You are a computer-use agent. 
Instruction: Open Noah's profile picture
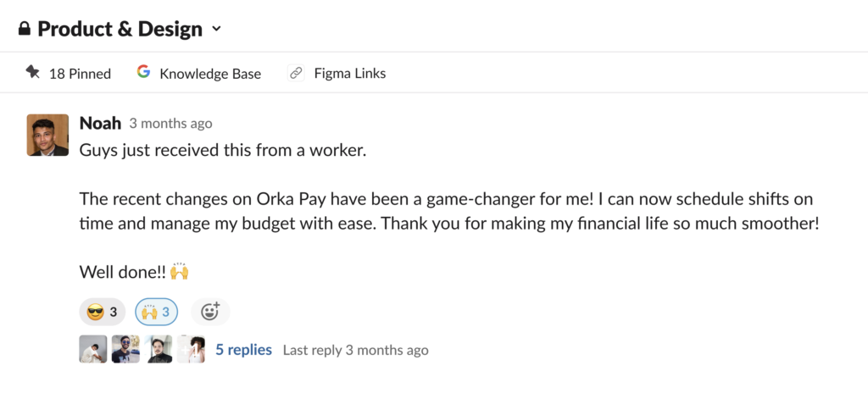click(47, 135)
